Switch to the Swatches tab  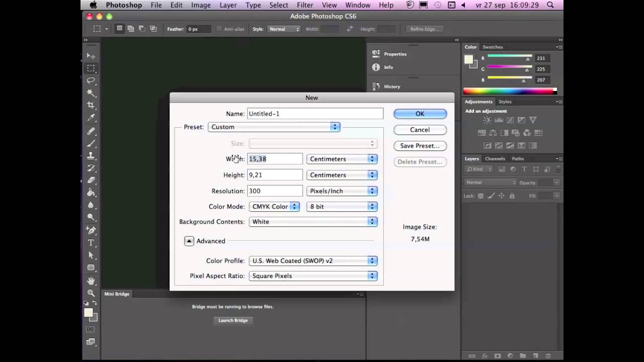pyautogui.click(x=493, y=47)
